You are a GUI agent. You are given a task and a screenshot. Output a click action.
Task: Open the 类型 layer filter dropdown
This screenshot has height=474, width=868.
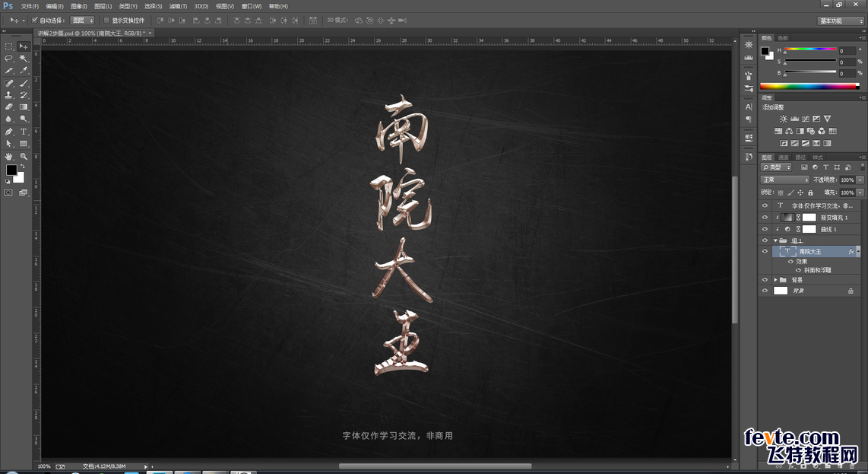pyautogui.click(x=777, y=167)
